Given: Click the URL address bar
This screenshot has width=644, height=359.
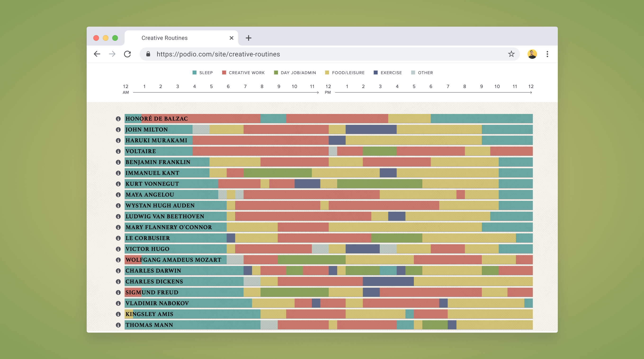Looking at the screenshot, I should [x=330, y=54].
